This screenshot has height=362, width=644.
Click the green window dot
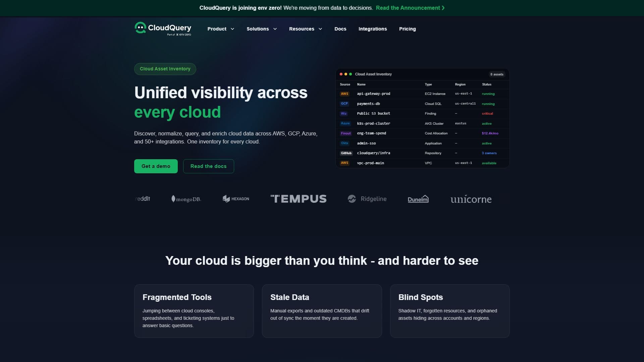coord(351,74)
